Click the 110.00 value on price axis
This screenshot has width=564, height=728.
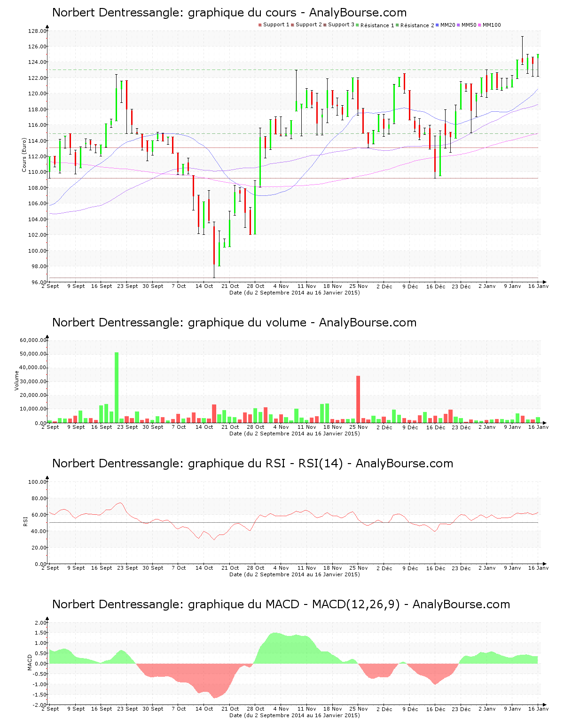point(37,172)
